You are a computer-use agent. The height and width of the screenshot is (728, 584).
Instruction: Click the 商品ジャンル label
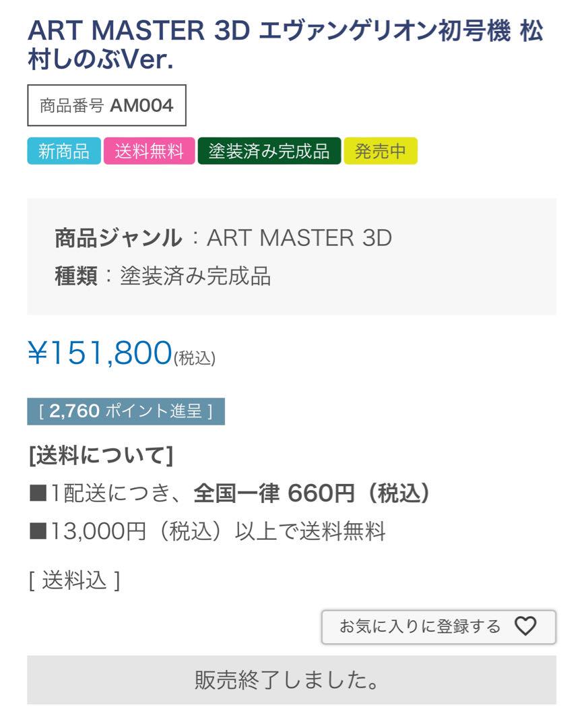tap(119, 238)
